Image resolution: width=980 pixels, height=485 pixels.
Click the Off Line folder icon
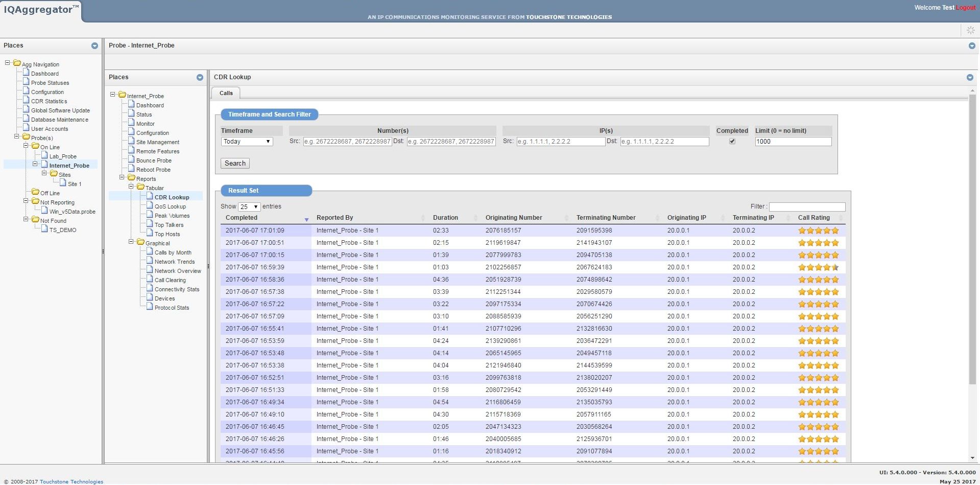(x=35, y=192)
